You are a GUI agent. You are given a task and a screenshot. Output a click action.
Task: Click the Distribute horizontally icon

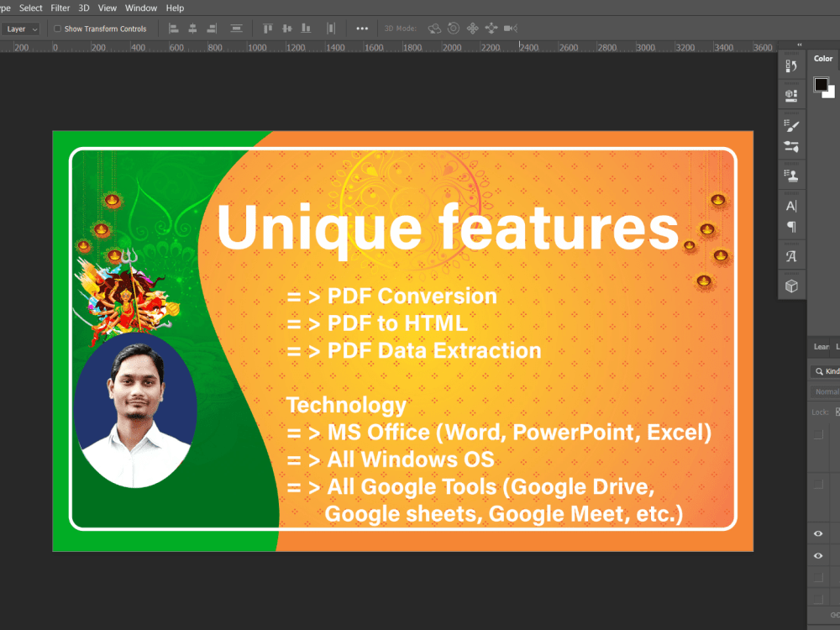330,29
